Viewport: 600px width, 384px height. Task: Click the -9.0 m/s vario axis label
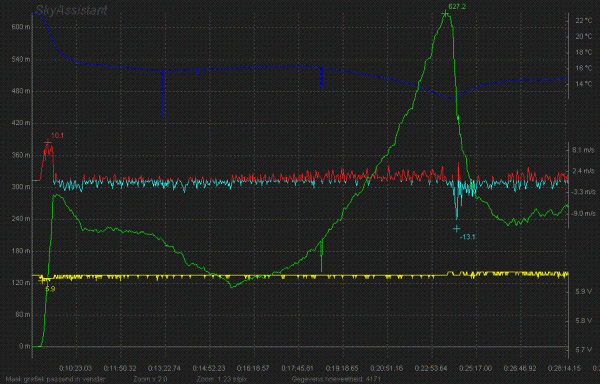pos(582,213)
